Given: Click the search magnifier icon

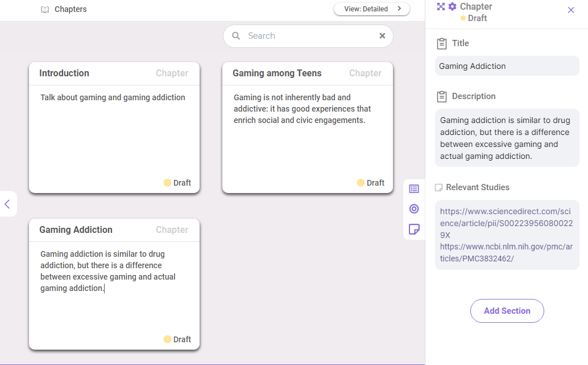Looking at the screenshot, I should 236,36.
